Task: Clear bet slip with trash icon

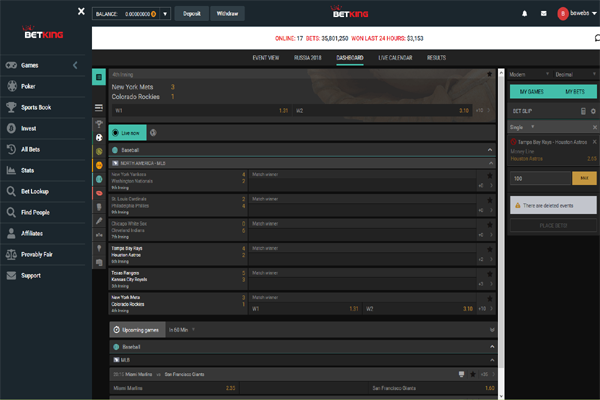Action: [x=583, y=111]
